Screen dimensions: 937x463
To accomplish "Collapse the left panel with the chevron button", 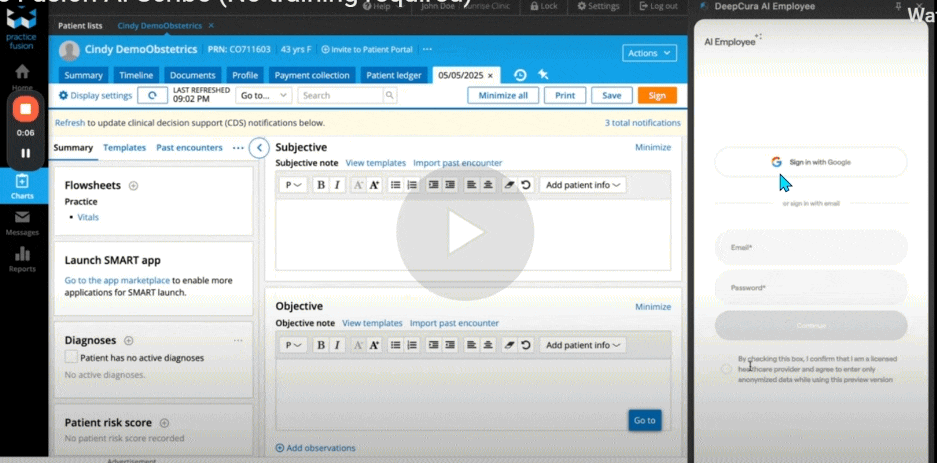I will (259, 148).
